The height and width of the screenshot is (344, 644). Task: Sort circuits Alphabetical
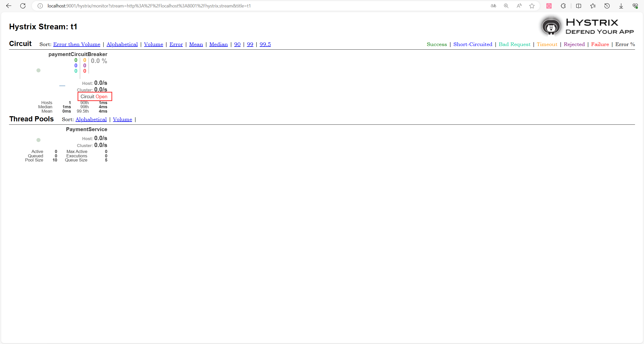(x=122, y=44)
